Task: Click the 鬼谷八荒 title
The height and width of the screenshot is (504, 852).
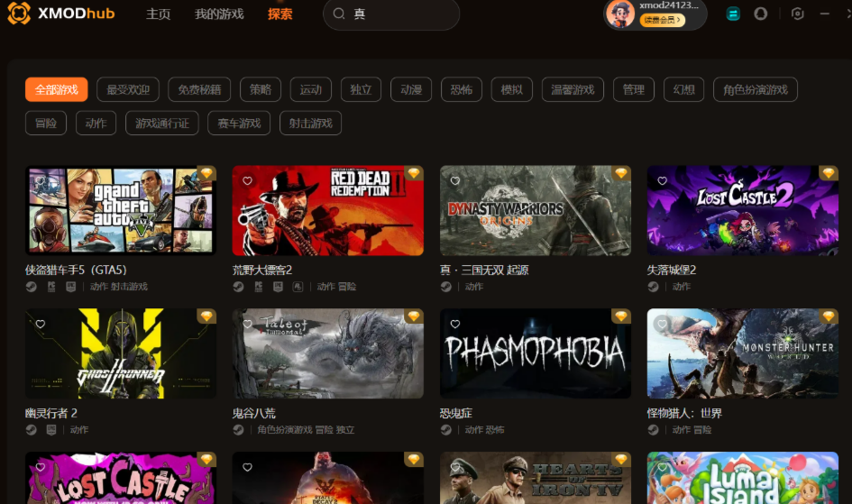Action: [x=253, y=413]
